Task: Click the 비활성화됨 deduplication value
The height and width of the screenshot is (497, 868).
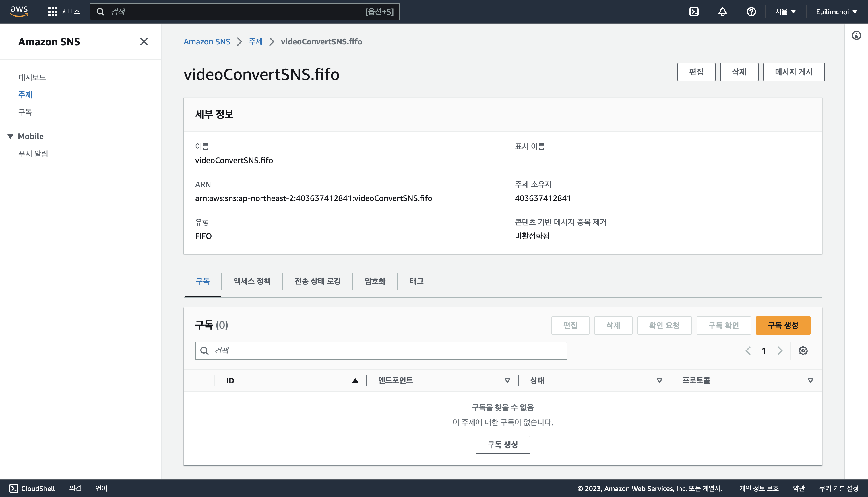Action: [532, 236]
